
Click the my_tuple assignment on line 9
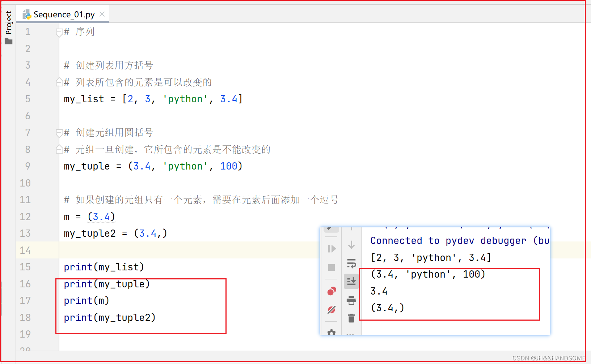(x=153, y=166)
